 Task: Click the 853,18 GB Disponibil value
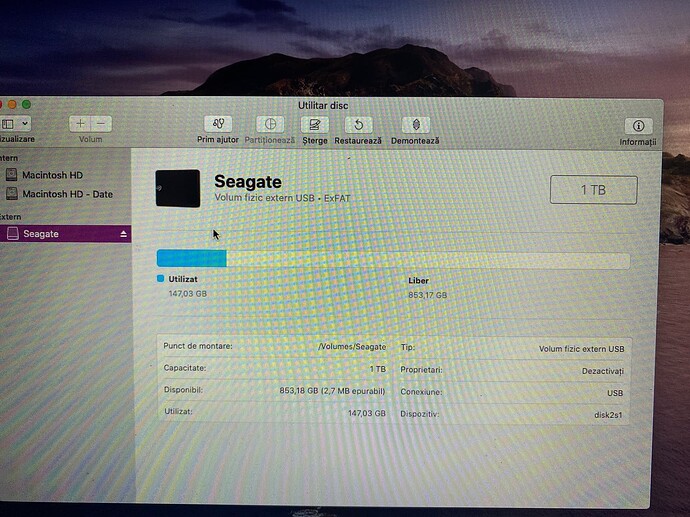(332, 391)
